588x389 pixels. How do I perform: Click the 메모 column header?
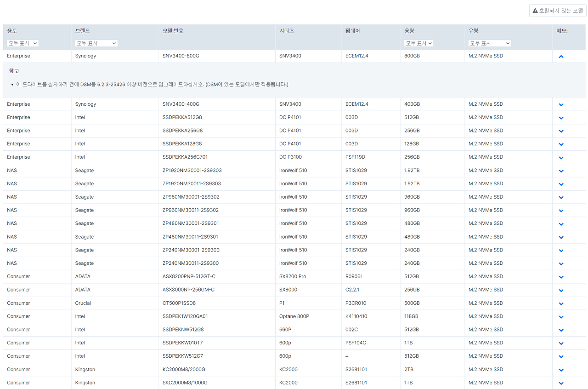tap(562, 31)
